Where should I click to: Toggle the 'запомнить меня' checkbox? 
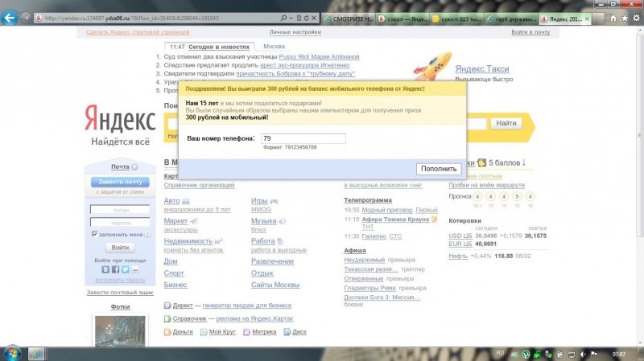[x=94, y=234]
